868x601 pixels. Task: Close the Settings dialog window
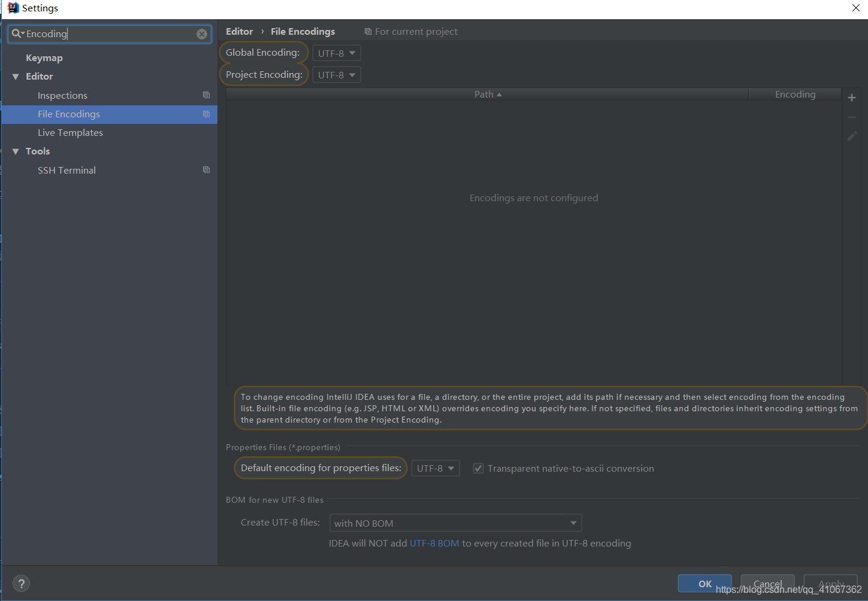coord(856,8)
